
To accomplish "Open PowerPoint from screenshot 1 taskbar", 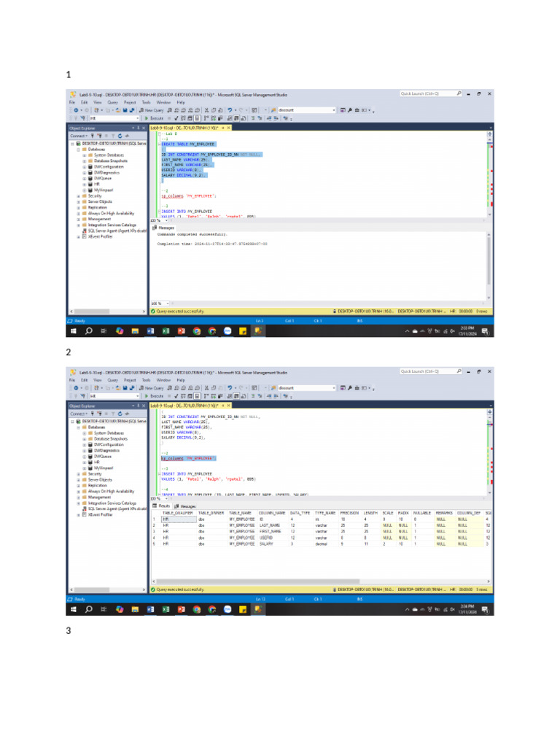I will click(x=181, y=331).
